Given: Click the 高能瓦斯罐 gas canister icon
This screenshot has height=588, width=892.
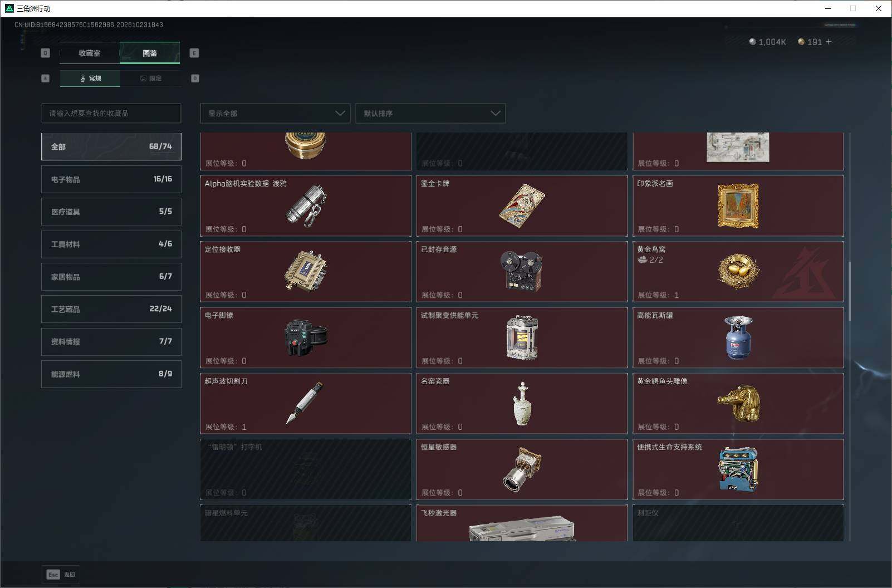Looking at the screenshot, I should [738, 337].
